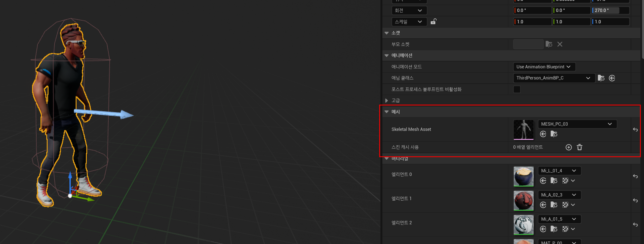Click the 'Skeletal Mesh Asset' property label
This screenshot has height=244, width=644.
tap(411, 130)
